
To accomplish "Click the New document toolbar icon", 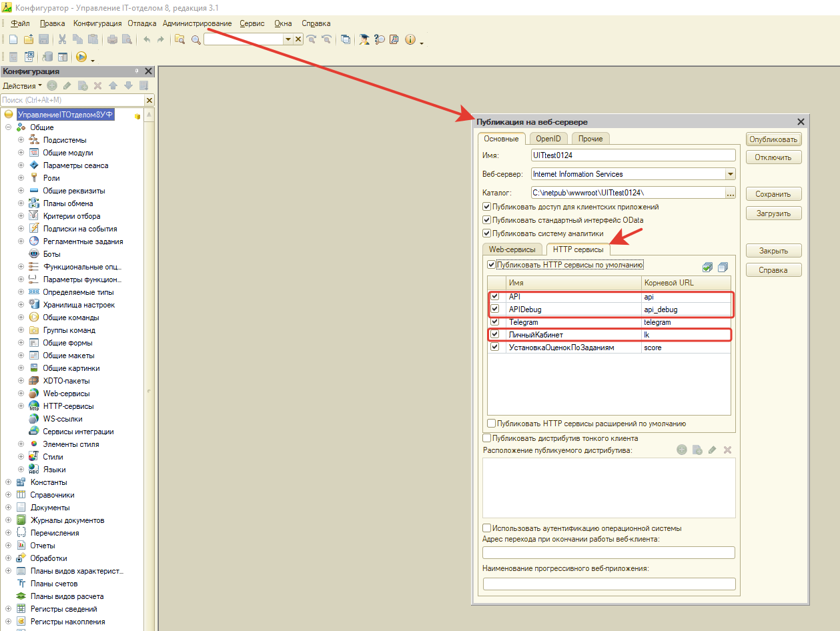I will coord(13,39).
